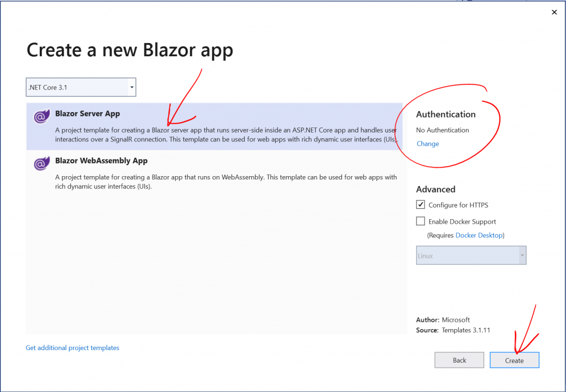
Task: Click the Back button
Action: tap(459, 360)
